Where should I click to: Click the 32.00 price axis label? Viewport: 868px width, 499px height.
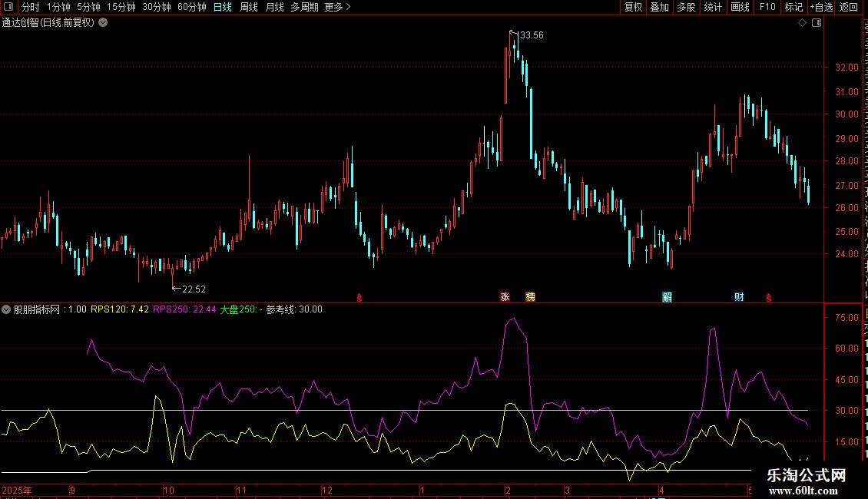(847, 68)
